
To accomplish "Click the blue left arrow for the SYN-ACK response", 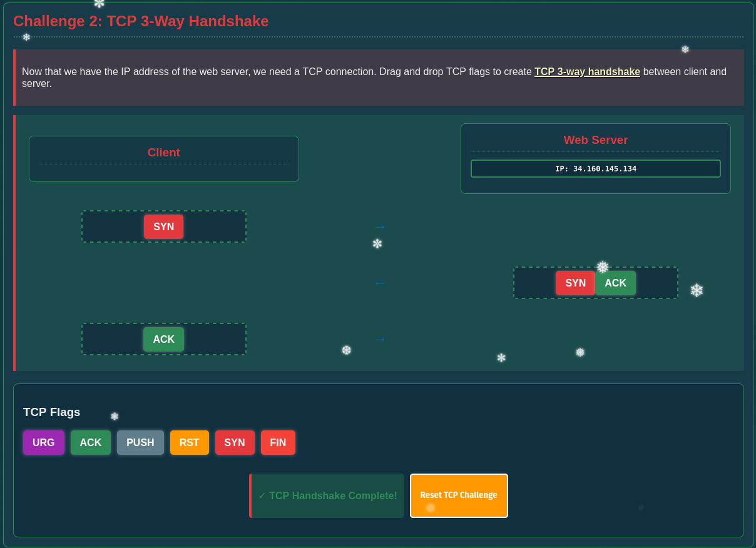I will pyautogui.click(x=379, y=283).
